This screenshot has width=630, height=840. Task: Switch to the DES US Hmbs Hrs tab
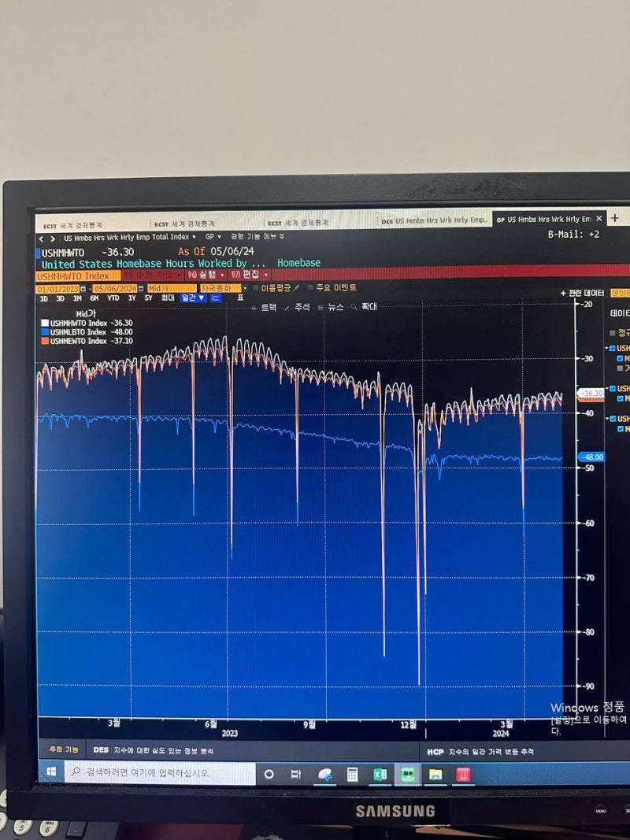click(x=434, y=220)
